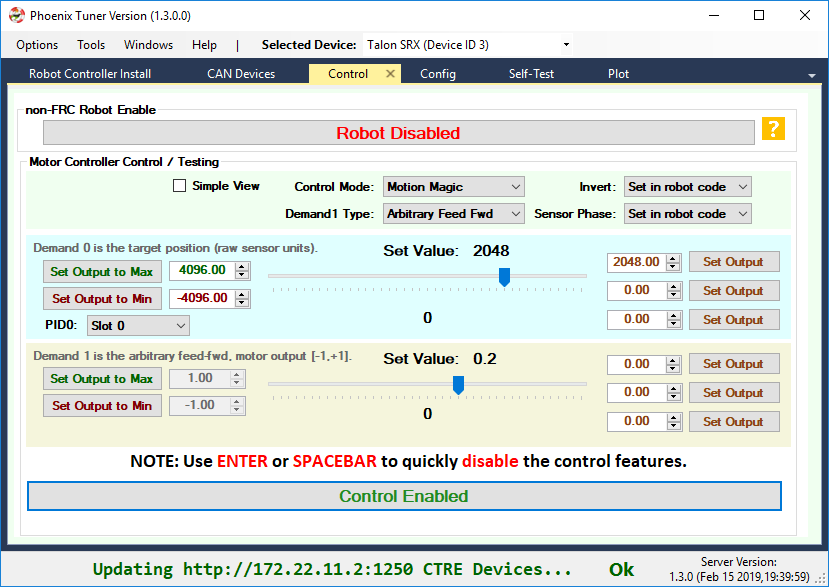Toggle the Simple View checkbox
Image resolution: width=829 pixels, height=587 pixels.
(179, 186)
